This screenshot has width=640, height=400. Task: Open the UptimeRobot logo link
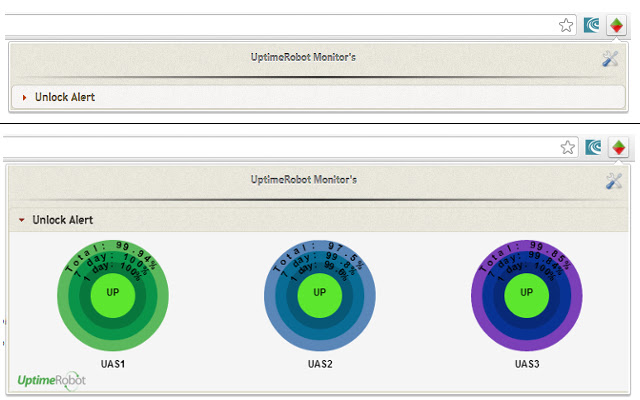pyautogui.click(x=51, y=380)
